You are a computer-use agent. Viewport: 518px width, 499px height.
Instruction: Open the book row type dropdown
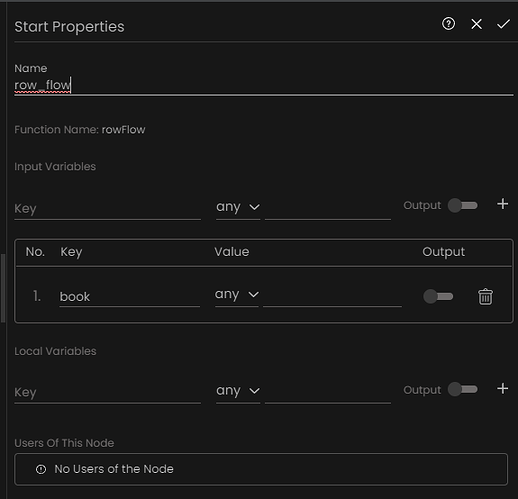click(237, 295)
